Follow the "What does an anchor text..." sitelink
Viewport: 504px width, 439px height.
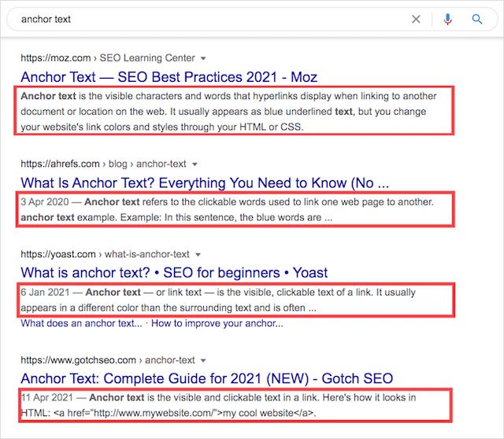pos(82,323)
